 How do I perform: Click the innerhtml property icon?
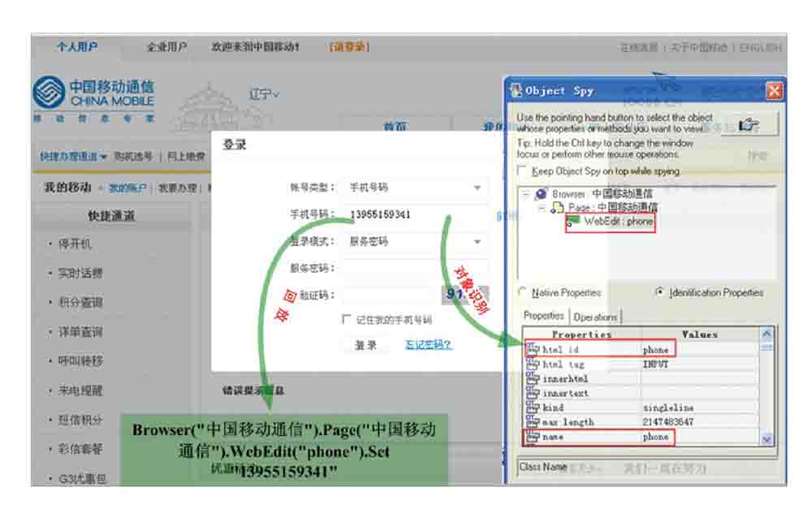click(533, 378)
